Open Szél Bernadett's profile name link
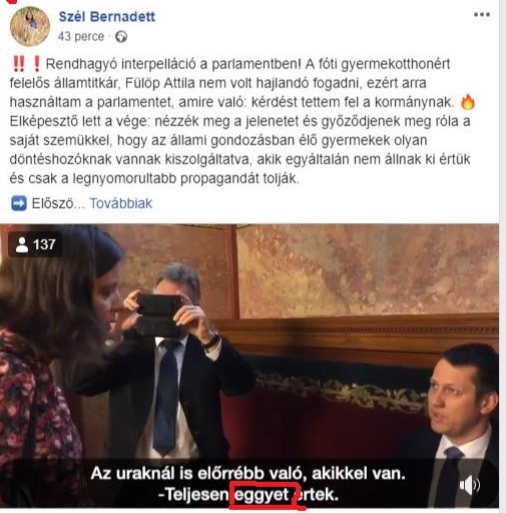506x513 pixels. (107, 16)
